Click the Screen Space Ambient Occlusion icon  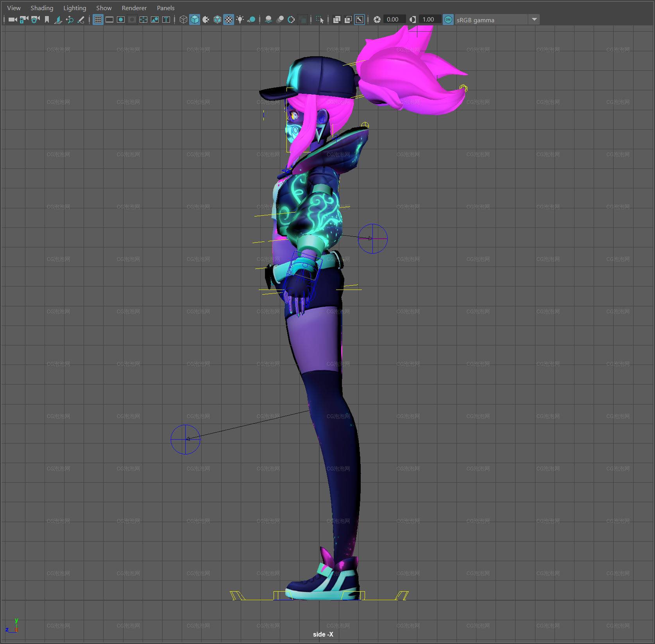(268, 20)
